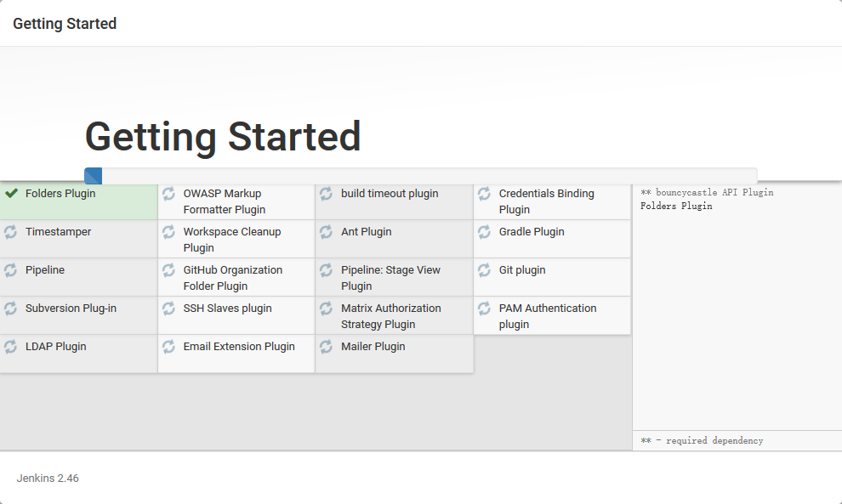Click the spinner icon beside Gradle Plugin
This screenshot has height=504, width=842.
(x=485, y=232)
